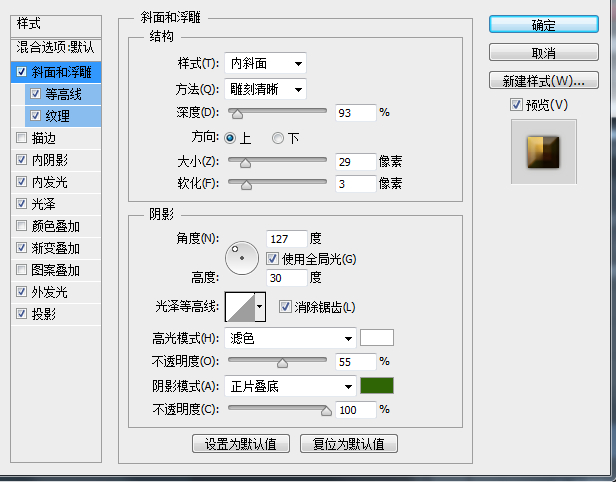Open 投影 settings panel

pyautogui.click(x=44, y=314)
